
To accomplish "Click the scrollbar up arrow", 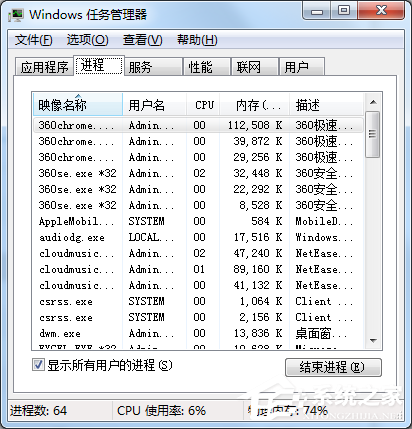I will pos(373,102).
